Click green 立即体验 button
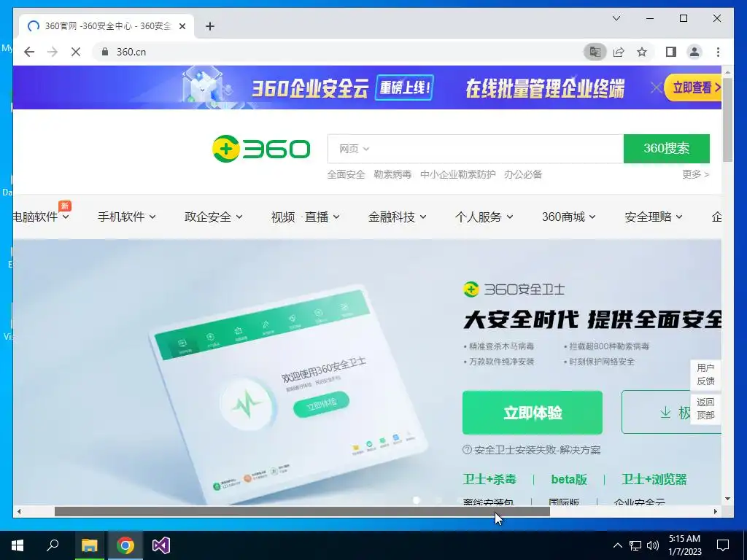The height and width of the screenshot is (560, 747). [x=532, y=413]
